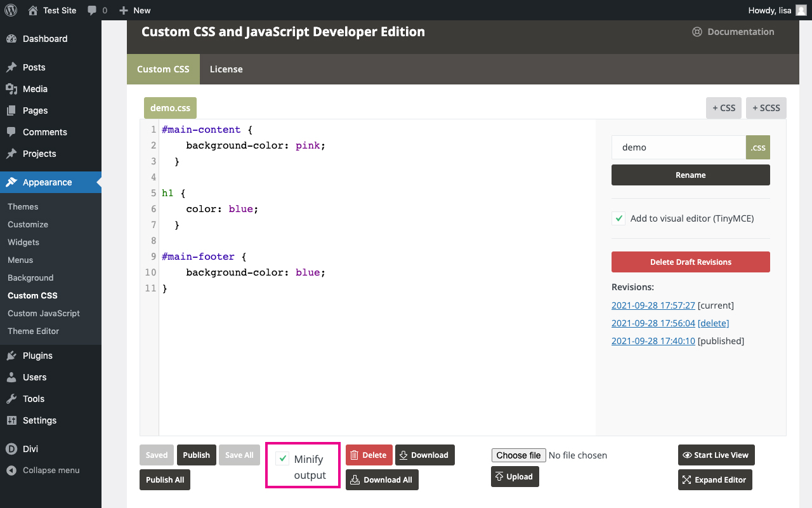Add a new SCSS file with + SCSS
The image size is (812, 508).
766,108
